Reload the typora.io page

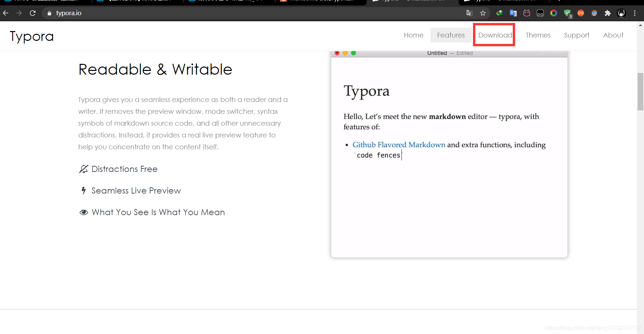coord(32,13)
